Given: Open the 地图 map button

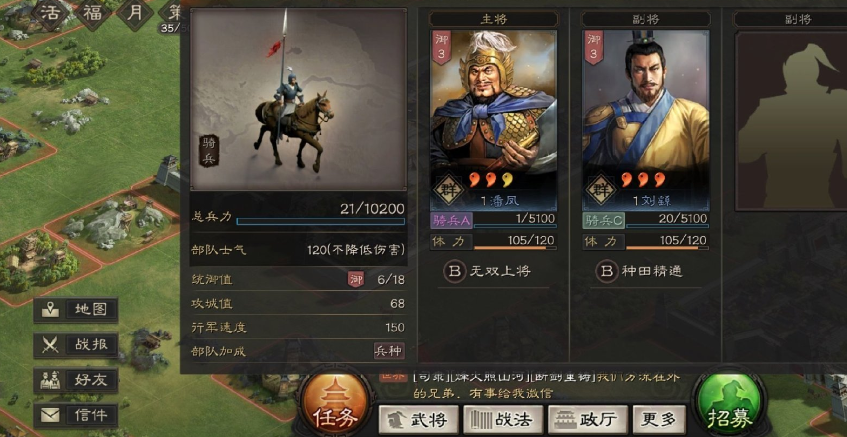Looking at the screenshot, I should coord(76,310).
